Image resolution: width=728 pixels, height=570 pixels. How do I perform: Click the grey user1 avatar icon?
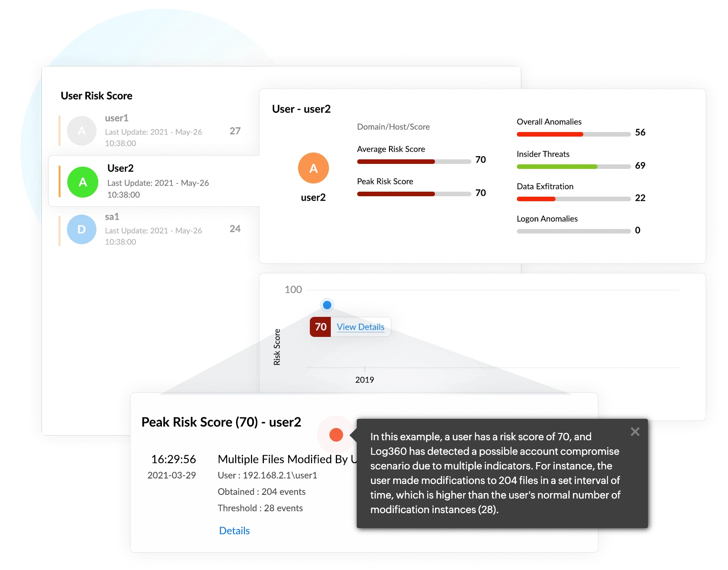pyautogui.click(x=82, y=131)
